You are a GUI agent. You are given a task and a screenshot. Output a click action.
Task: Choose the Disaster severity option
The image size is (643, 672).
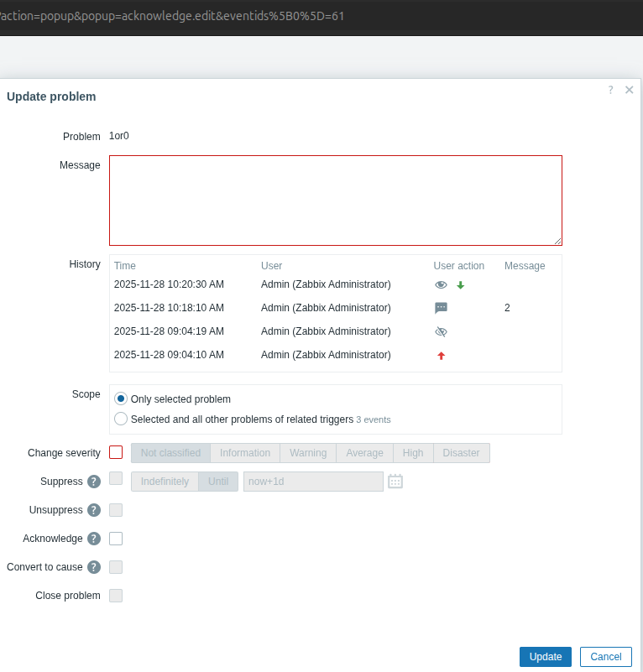pos(461,453)
